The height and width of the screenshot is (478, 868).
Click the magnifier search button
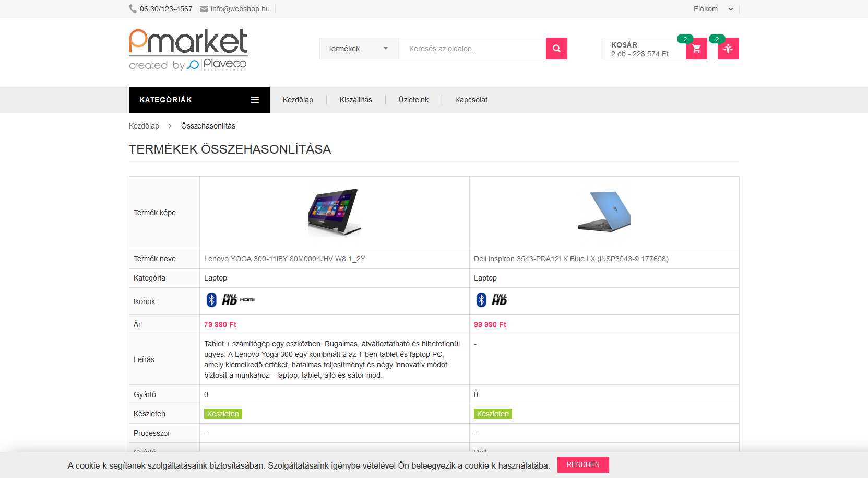point(556,49)
